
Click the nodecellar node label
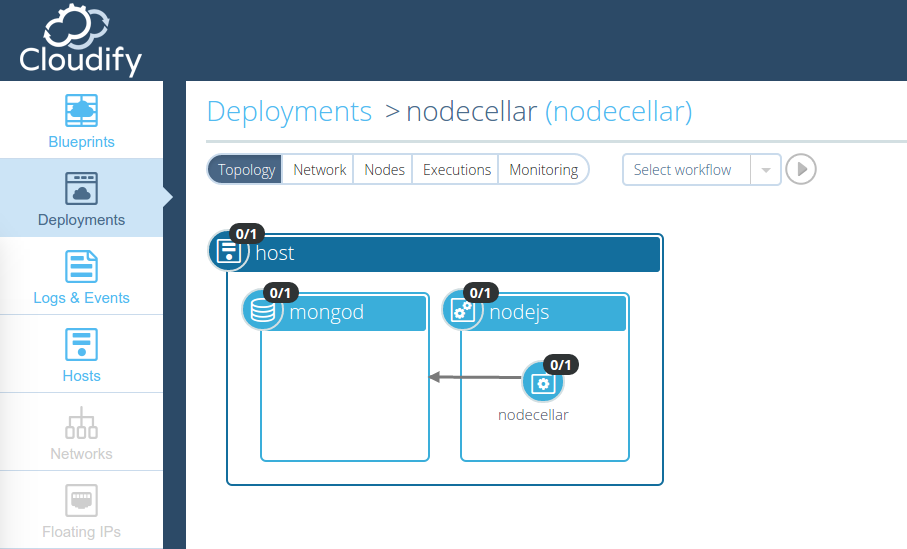pos(533,415)
